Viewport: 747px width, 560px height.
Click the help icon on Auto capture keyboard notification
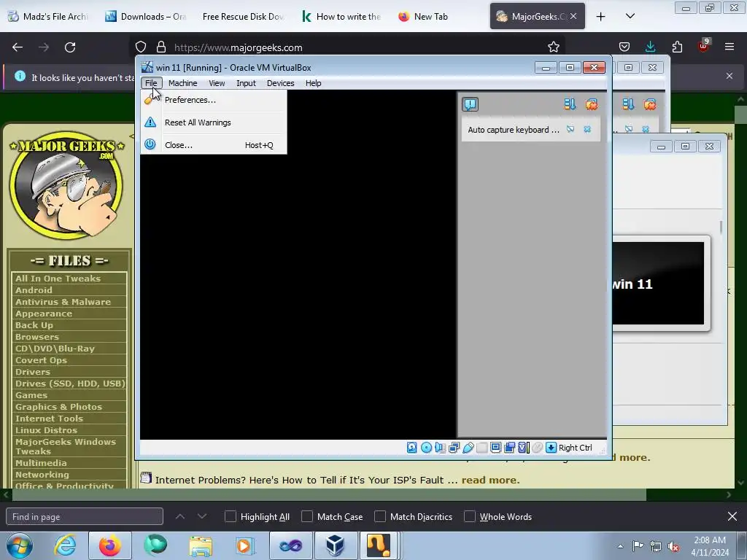coord(570,129)
